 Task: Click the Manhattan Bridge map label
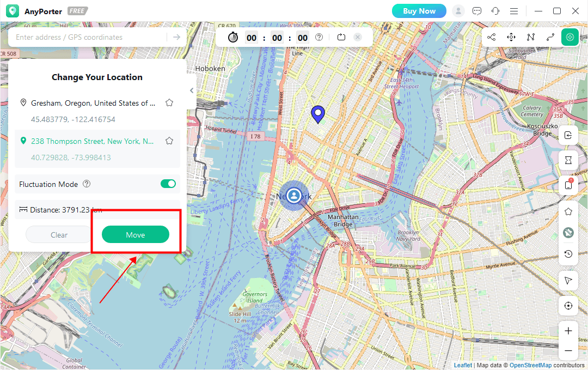(343, 221)
